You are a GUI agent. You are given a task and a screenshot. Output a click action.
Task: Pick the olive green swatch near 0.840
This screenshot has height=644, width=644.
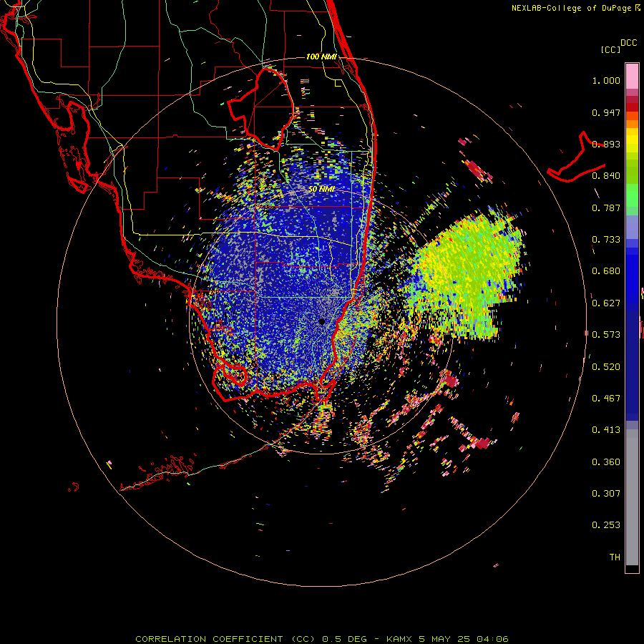point(632,172)
